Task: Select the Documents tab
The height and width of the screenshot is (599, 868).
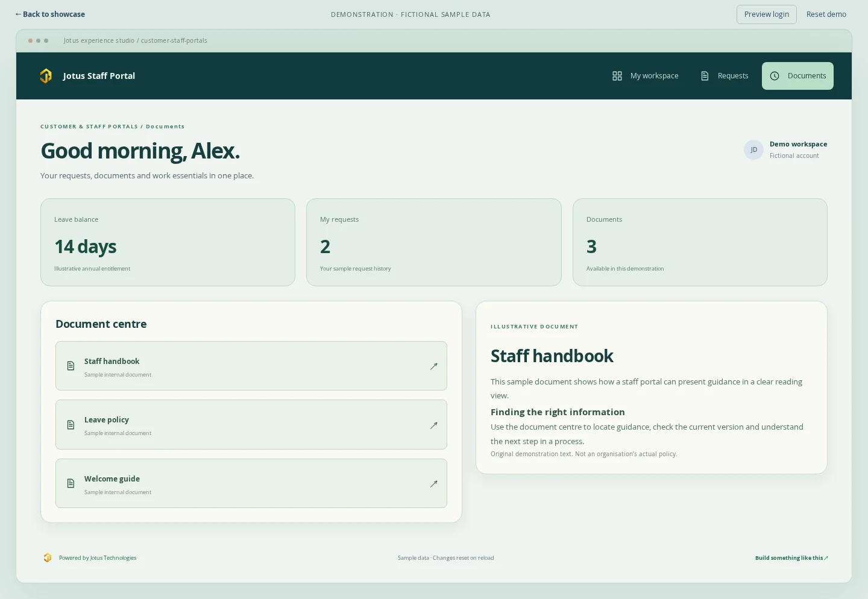Action: coord(797,76)
